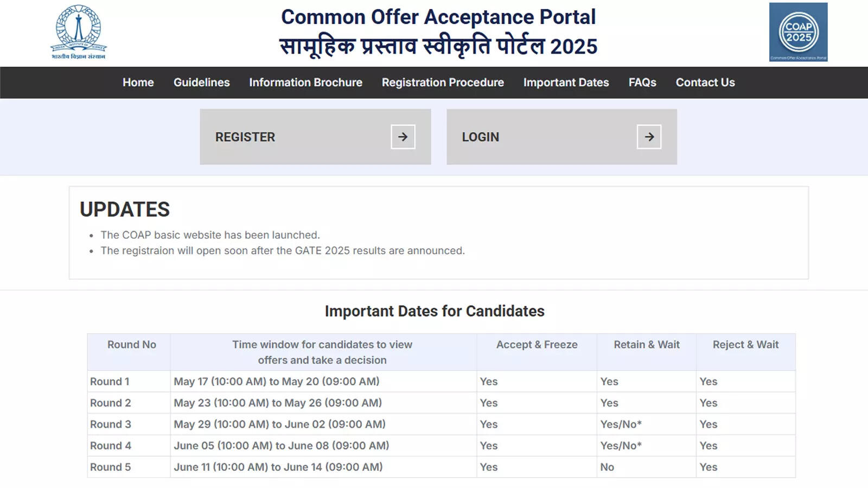Image resolution: width=868 pixels, height=488 pixels.
Task: Click the Accept & Freeze column header
Action: pyautogui.click(x=537, y=344)
